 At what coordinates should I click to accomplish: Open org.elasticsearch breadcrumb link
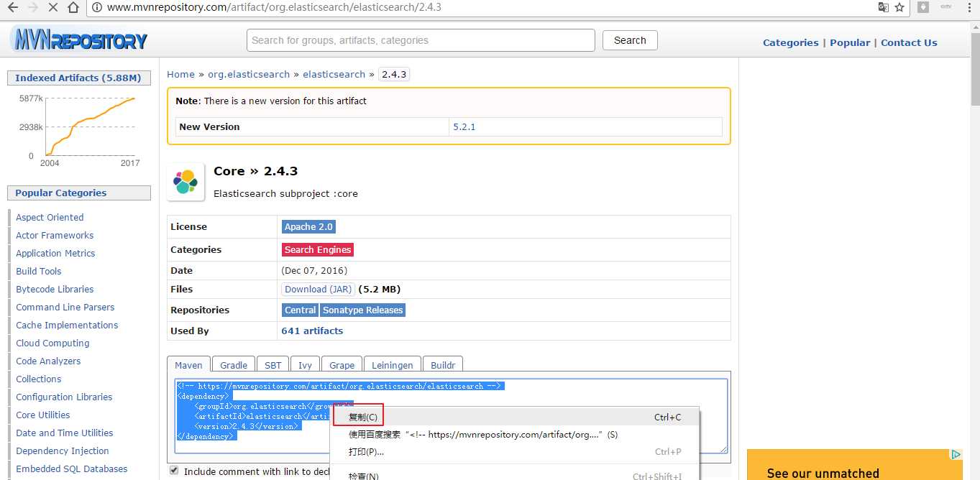249,74
